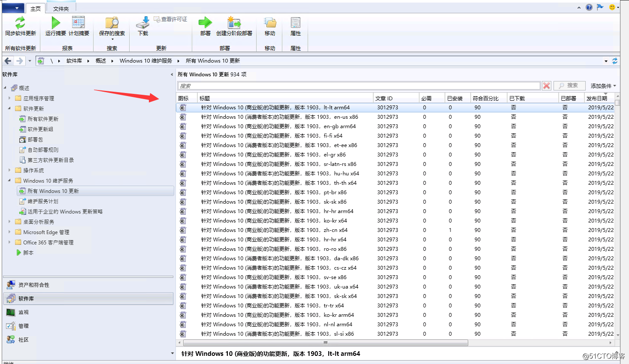
Task: Collapse the 软件库 navigation pane
Action: (172, 75)
